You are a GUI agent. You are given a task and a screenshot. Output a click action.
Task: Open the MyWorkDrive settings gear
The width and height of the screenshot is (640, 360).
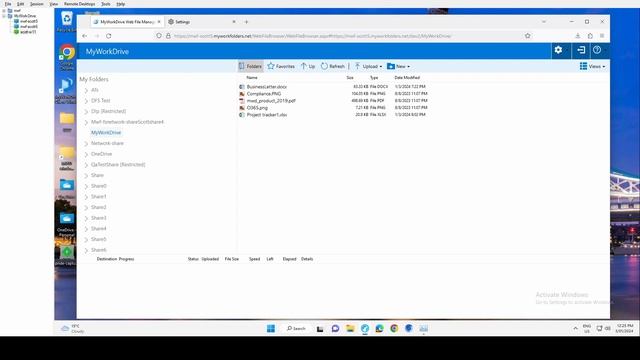(x=558, y=50)
